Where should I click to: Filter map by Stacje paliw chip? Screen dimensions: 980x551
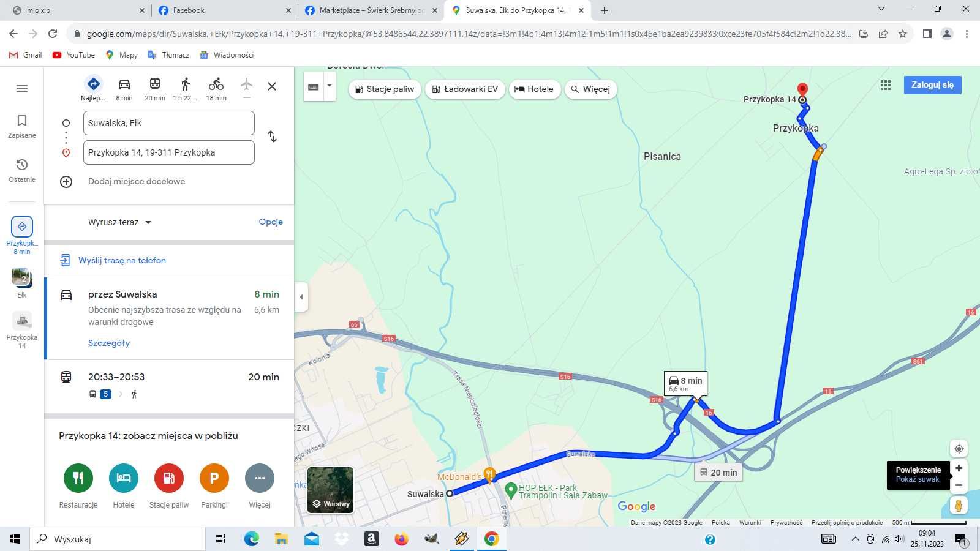pos(385,89)
